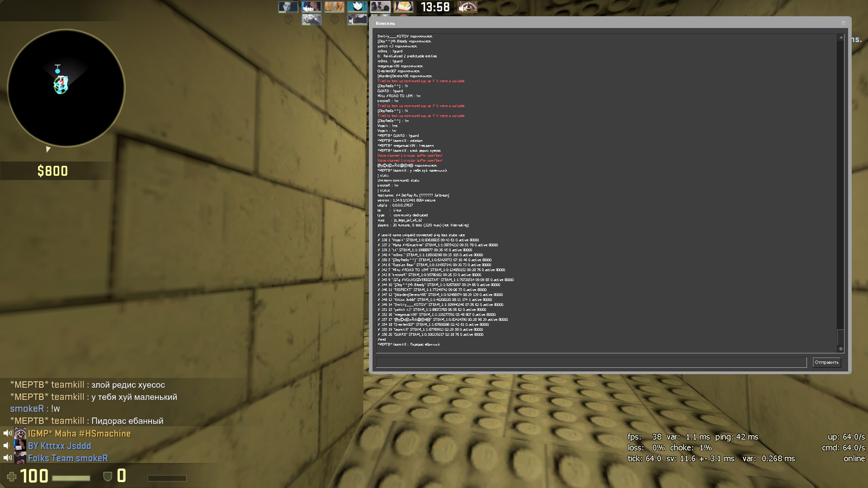Image resolution: width=868 pixels, height=488 pixels.
Task: Click the console scrollbar up arrow
Action: pos(841,38)
